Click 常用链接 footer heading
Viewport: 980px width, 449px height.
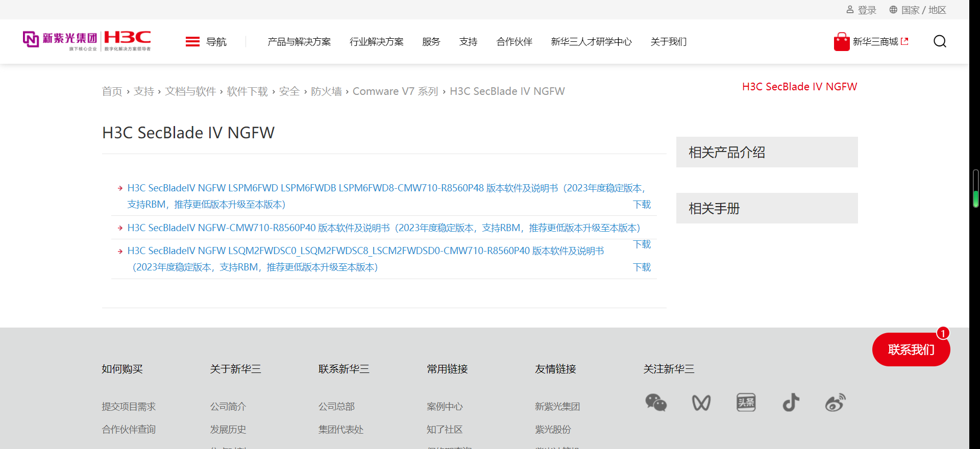pyautogui.click(x=447, y=369)
